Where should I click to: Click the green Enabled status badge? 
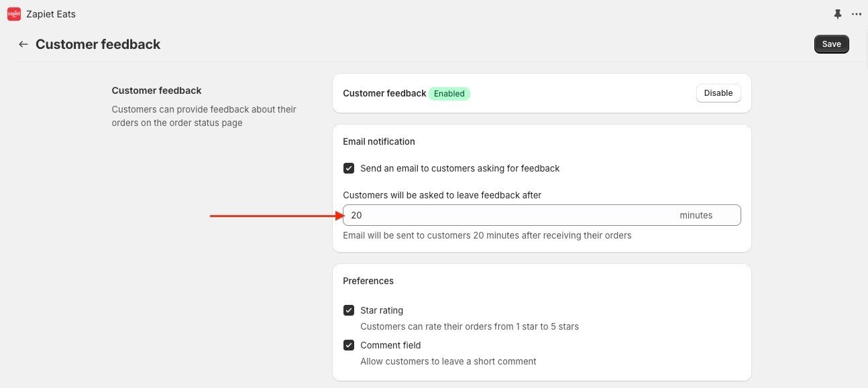coord(449,94)
